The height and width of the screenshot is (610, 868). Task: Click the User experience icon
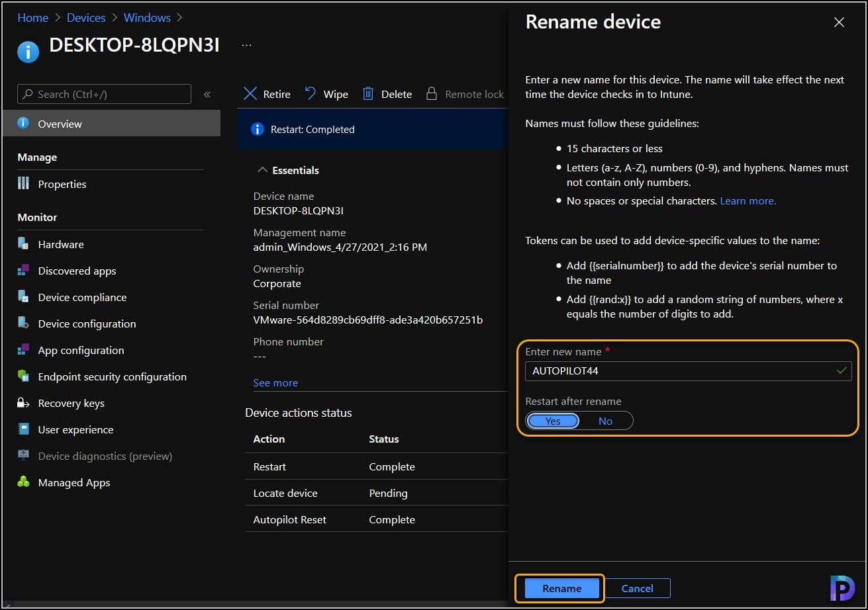click(x=23, y=429)
